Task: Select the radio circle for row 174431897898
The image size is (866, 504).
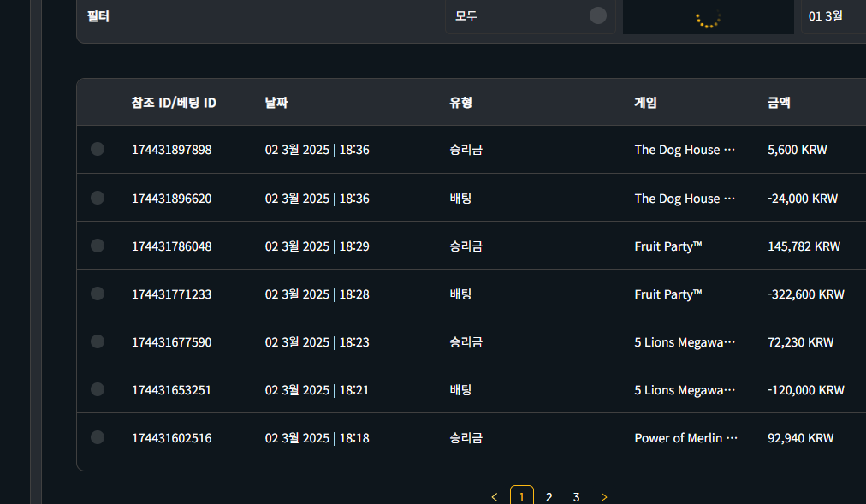Action: click(98, 149)
